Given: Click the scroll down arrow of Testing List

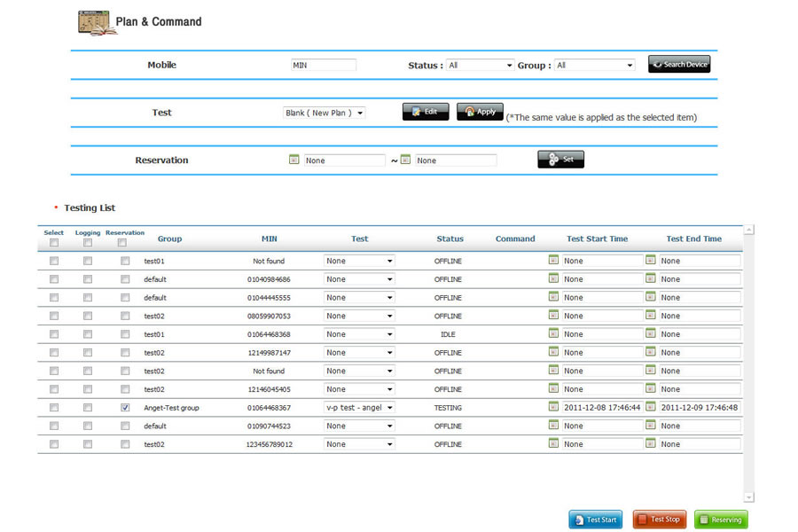Looking at the screenshot, I should [x=749, y=497].
